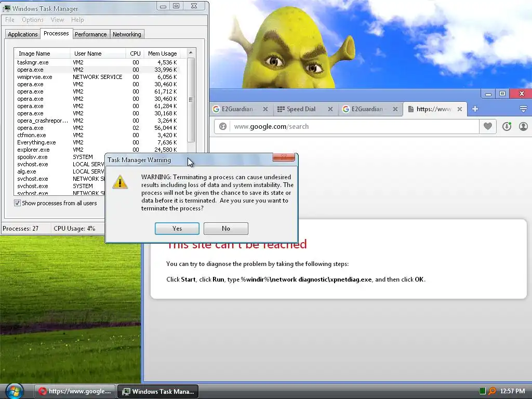Select opera.exe row using 33,996 K

pyautogui.click(x=97, y=70)
